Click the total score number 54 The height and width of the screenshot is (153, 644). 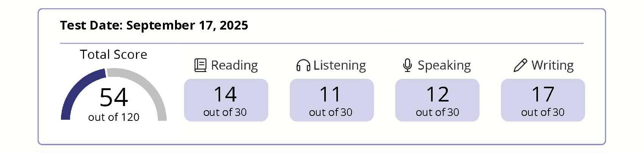114,97
